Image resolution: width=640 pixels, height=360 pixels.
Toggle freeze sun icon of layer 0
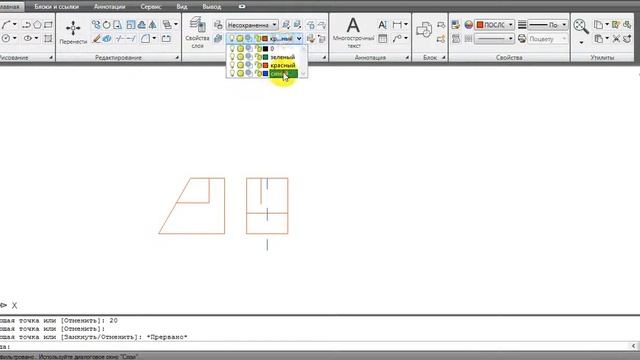240,49
